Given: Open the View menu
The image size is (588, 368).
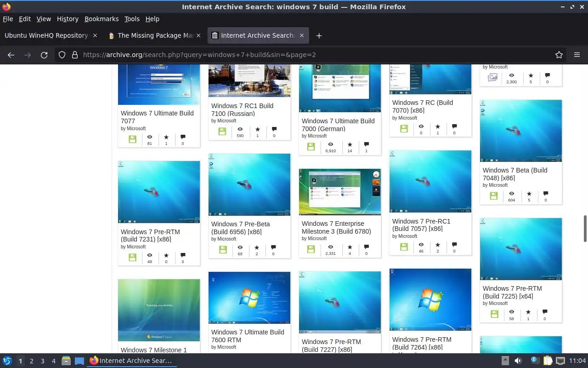Looking at the screenshot, I should 44,19.
